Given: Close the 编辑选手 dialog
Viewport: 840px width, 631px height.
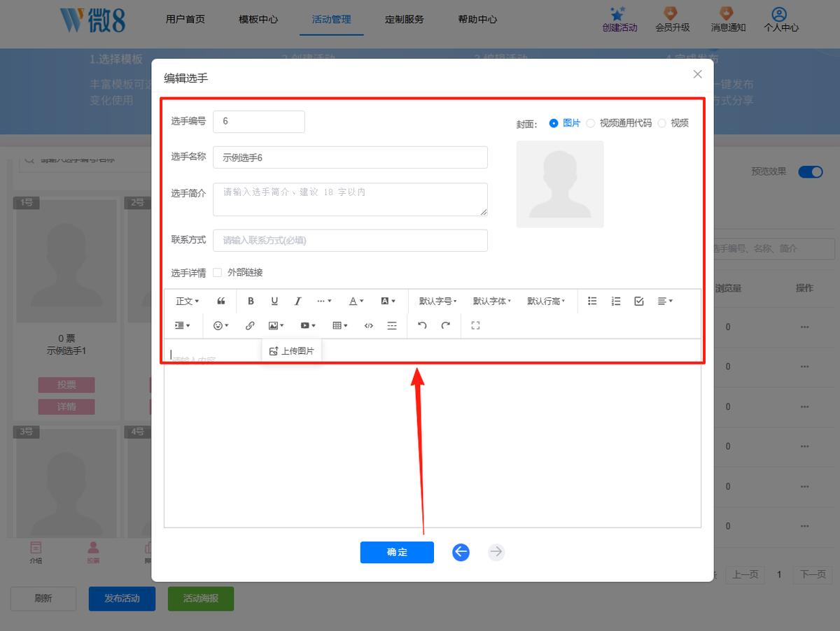Looking at the screenshot, I should click(x=697, y=74).
